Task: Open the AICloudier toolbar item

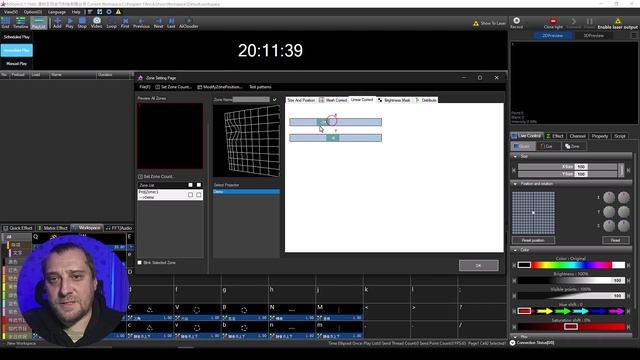Action: pos(189,22)
